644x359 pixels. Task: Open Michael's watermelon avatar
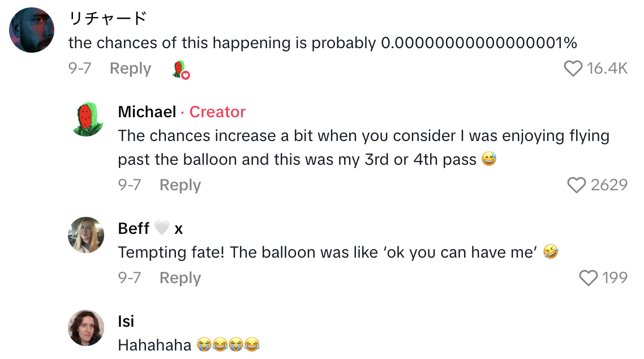pos(87,120)
